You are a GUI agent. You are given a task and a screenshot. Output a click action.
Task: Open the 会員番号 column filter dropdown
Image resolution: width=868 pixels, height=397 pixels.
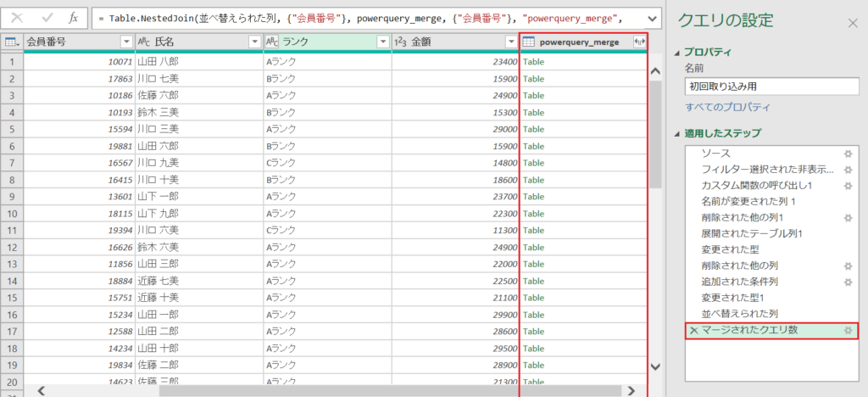tap(127, 42)
